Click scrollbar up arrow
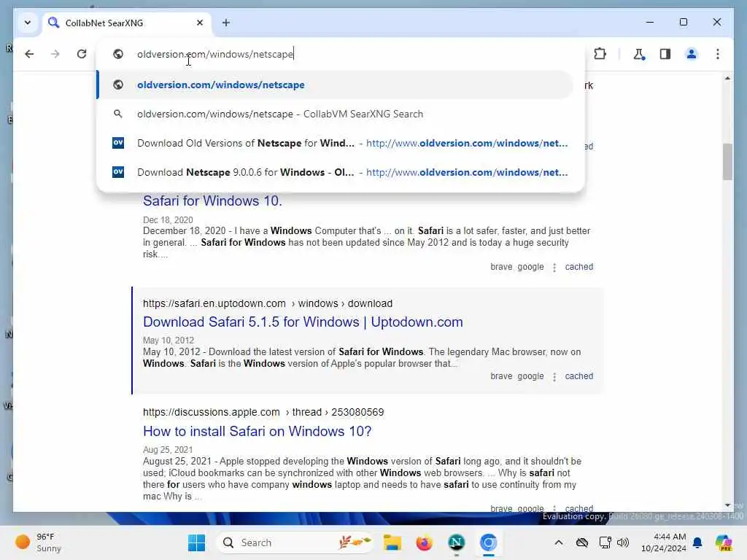This screenshot has width=747, height=560. click(727, 78)
